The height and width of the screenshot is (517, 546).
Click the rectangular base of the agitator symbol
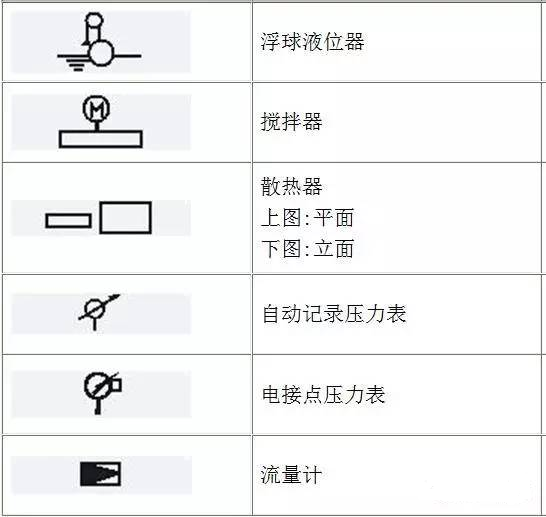pyautogui.click(x=101, y=139)
